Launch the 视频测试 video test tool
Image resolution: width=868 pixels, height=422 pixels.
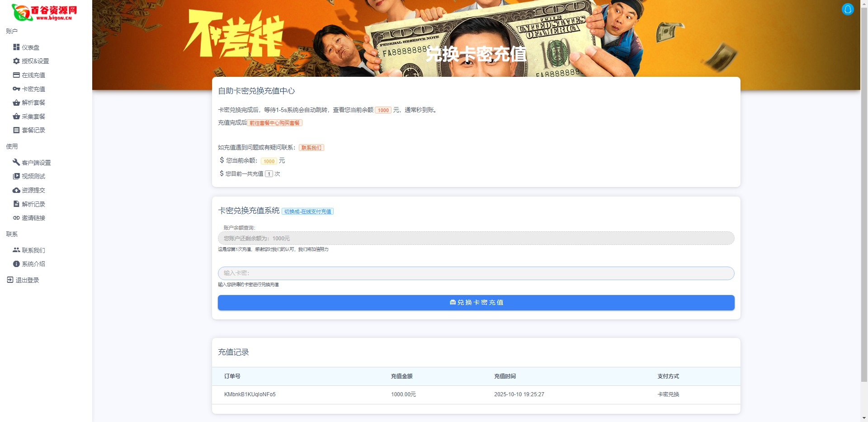(x=33, y=176)
